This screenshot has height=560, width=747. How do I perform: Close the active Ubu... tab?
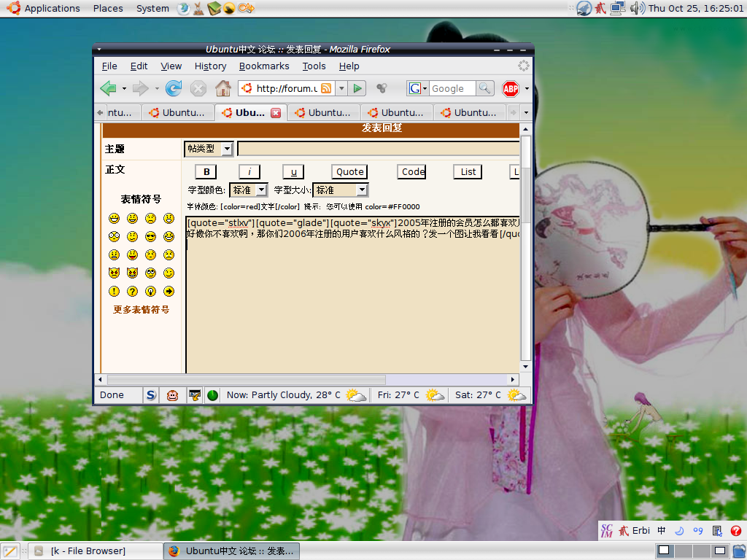[276, 113]
